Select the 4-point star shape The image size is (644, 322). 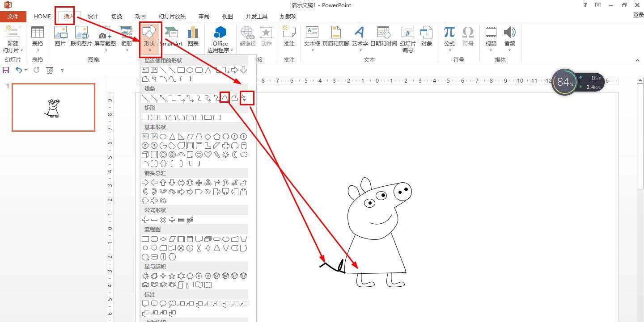pyautogui.click(x=163, y=276)
